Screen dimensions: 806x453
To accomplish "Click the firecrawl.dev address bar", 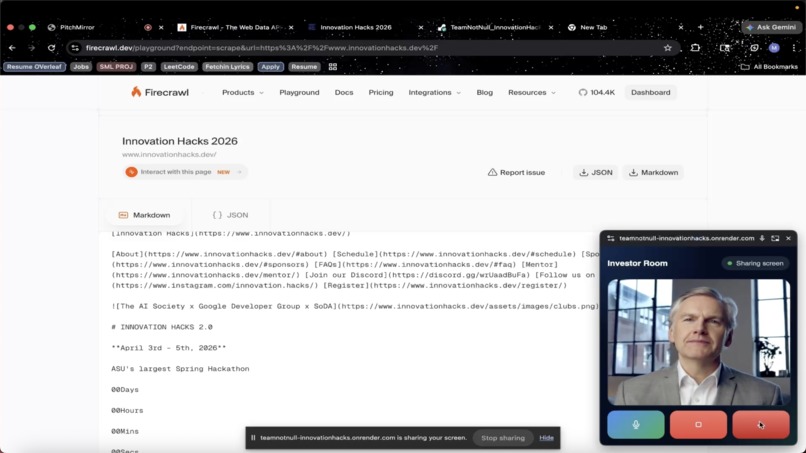I will coord(373,48).
